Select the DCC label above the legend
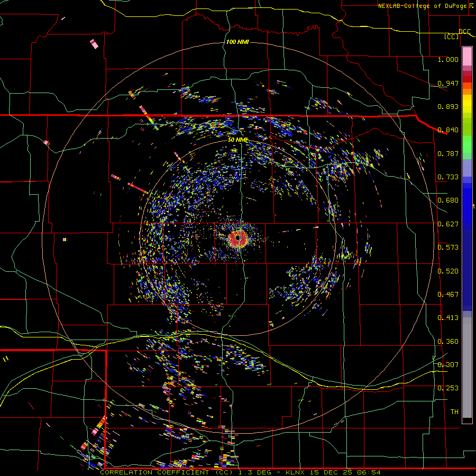The image size is (476, 476). (464, 31)
